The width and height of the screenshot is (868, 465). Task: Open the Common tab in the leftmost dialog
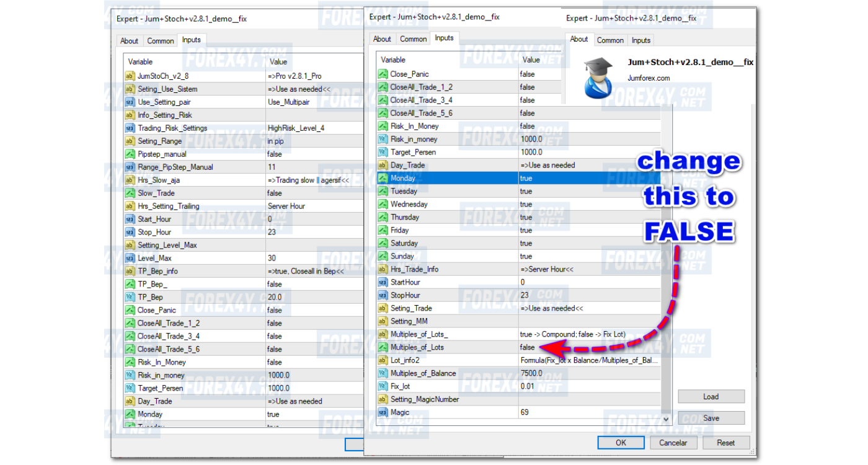coord(160,41)
